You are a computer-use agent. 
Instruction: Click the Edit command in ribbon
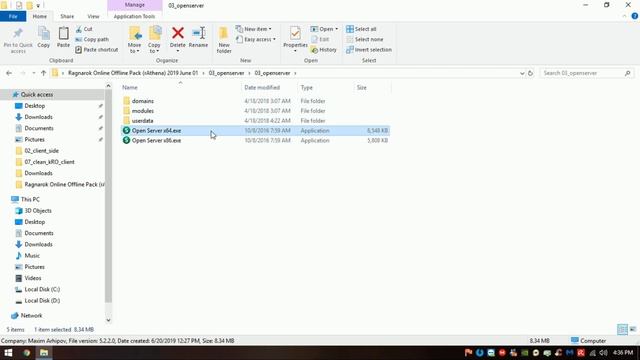pos(320,39)
